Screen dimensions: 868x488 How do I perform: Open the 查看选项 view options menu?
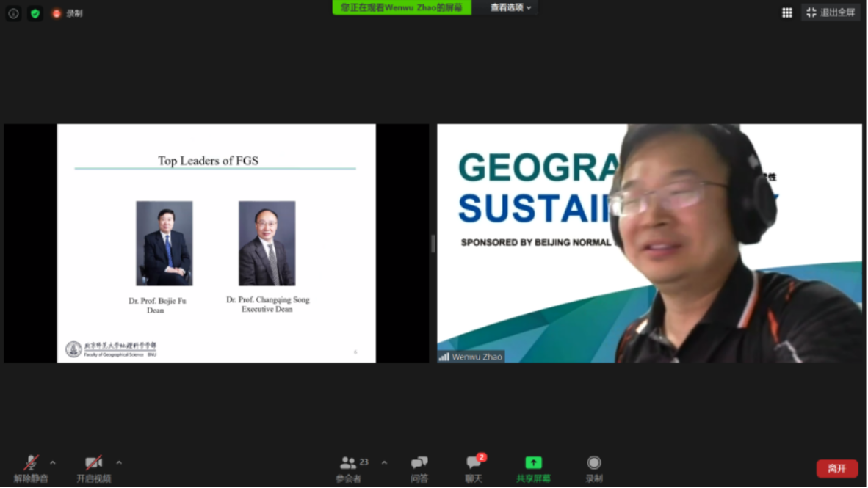pos(510,7)
